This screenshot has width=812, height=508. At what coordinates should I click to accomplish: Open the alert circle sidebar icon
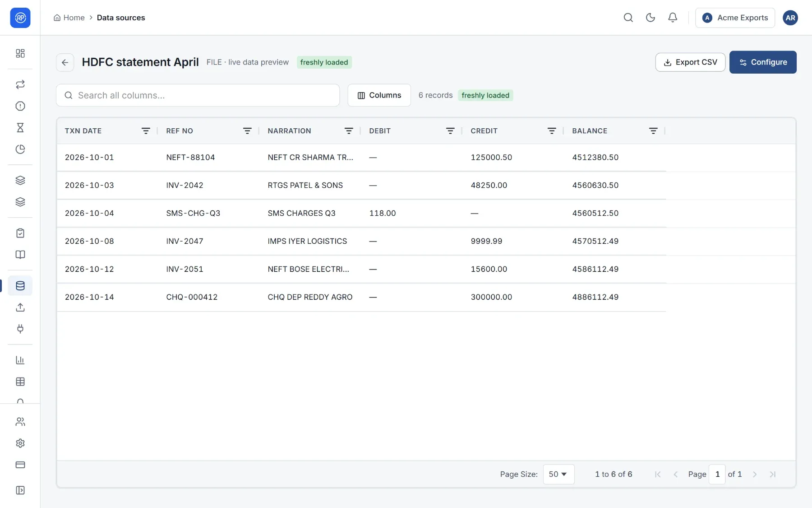(20, 106)
